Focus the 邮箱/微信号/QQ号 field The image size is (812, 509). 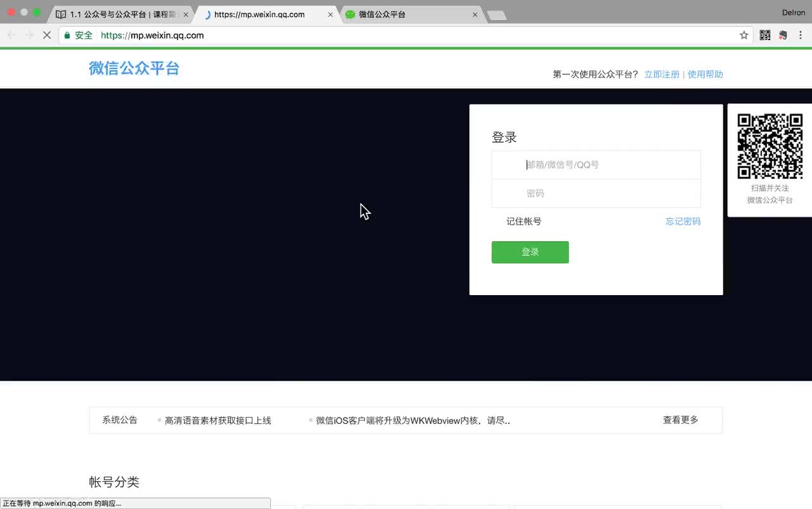coord(596,165)
